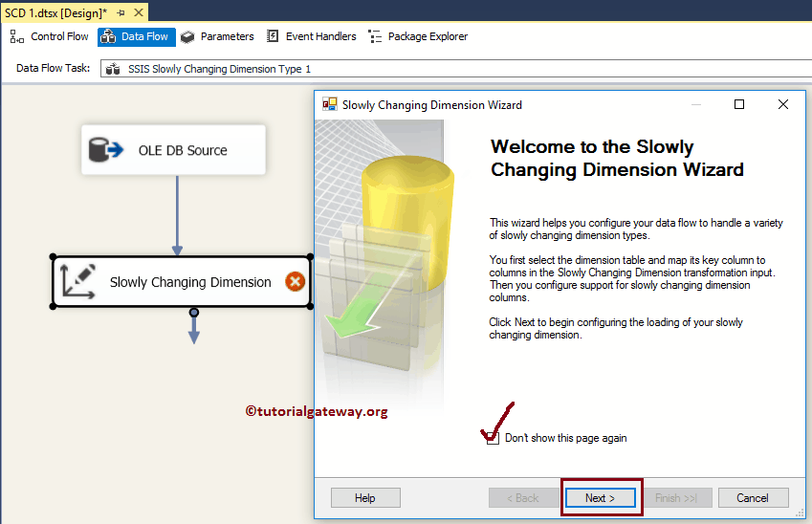Select the Slowly Changing Dimension component
Image resolution: width=812 pixels, height=524 pixels.
click(182, 282)
